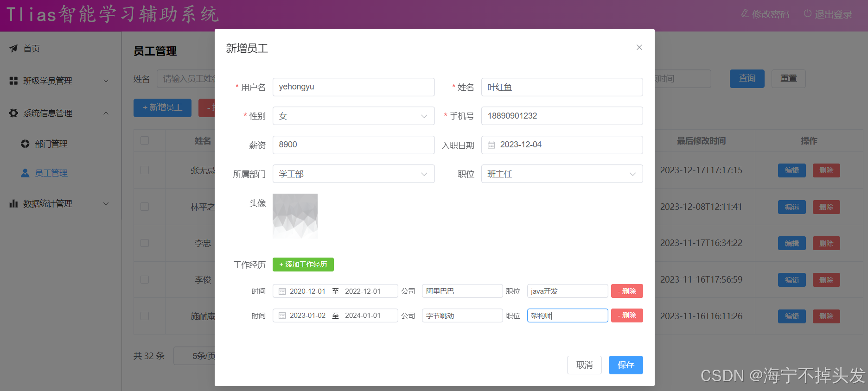Click the 员工管理 user icon
Screen dimensions: 868x391
click(25, 173)
